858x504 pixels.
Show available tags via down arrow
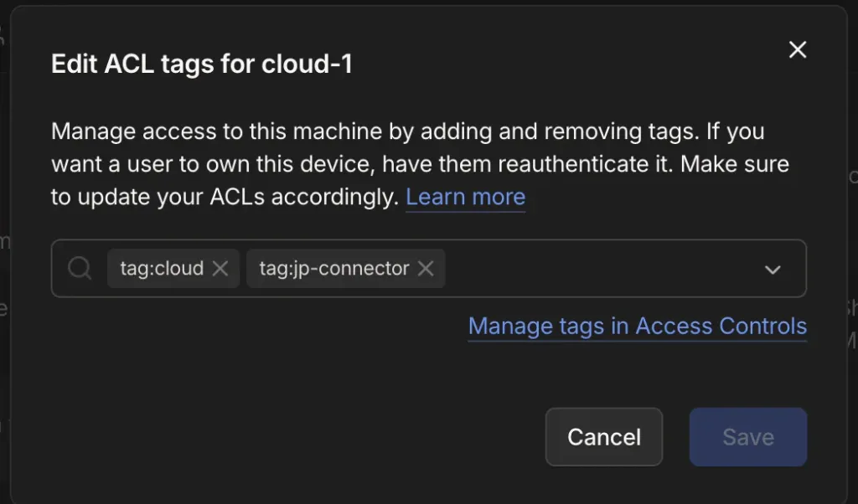pos(772,270)
